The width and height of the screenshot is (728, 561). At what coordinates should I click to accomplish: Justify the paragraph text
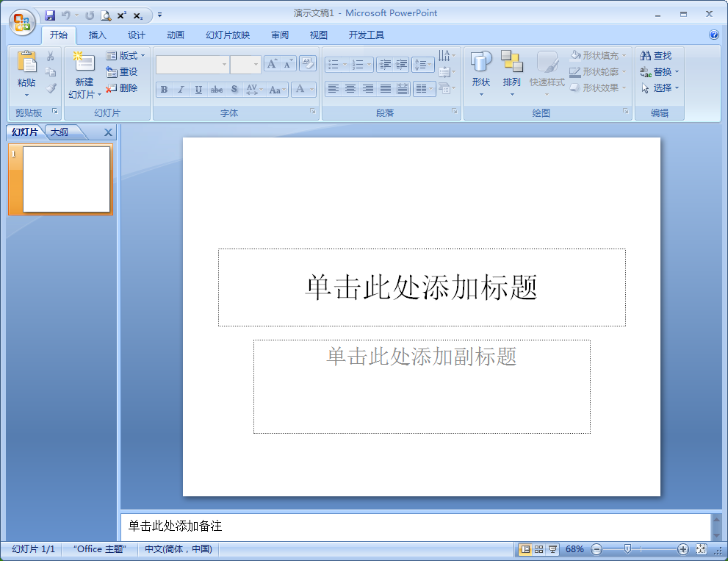click(x=385, y=88)
